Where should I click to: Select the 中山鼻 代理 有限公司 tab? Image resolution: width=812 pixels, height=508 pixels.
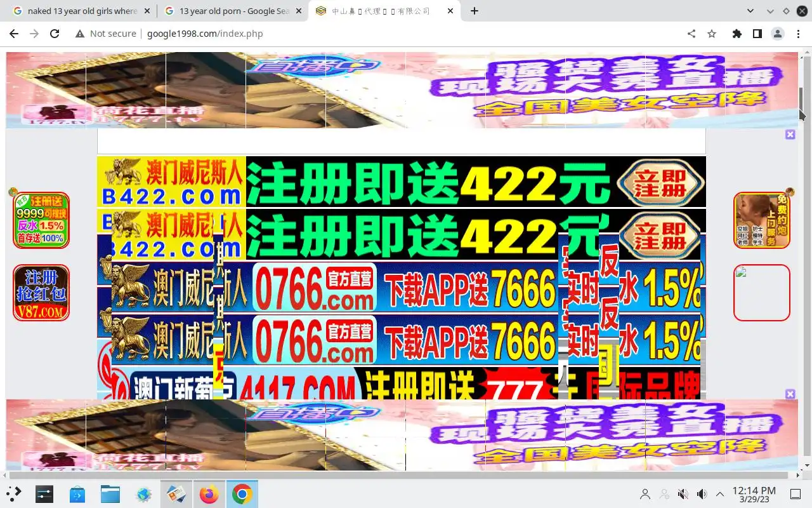tap(384, 11)
